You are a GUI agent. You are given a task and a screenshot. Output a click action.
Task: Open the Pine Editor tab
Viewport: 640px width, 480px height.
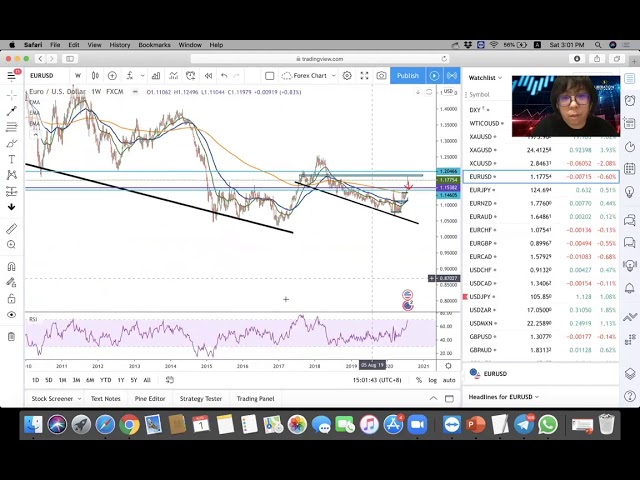tap(148, 399)
